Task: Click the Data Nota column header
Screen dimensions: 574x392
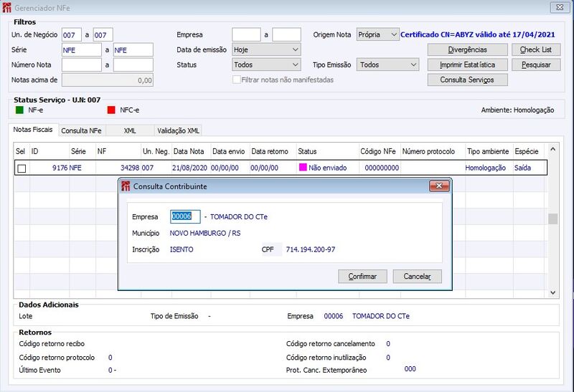Action: click(x=191, y=151)
